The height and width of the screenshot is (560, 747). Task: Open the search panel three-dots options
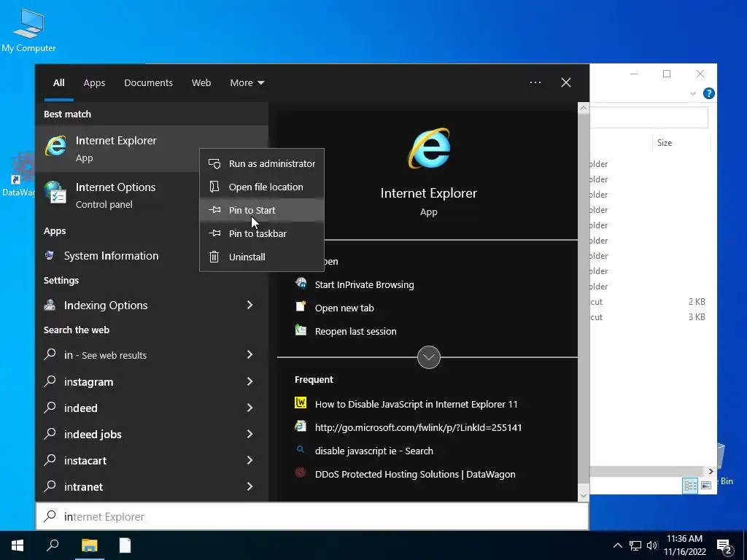coord(535,82)
